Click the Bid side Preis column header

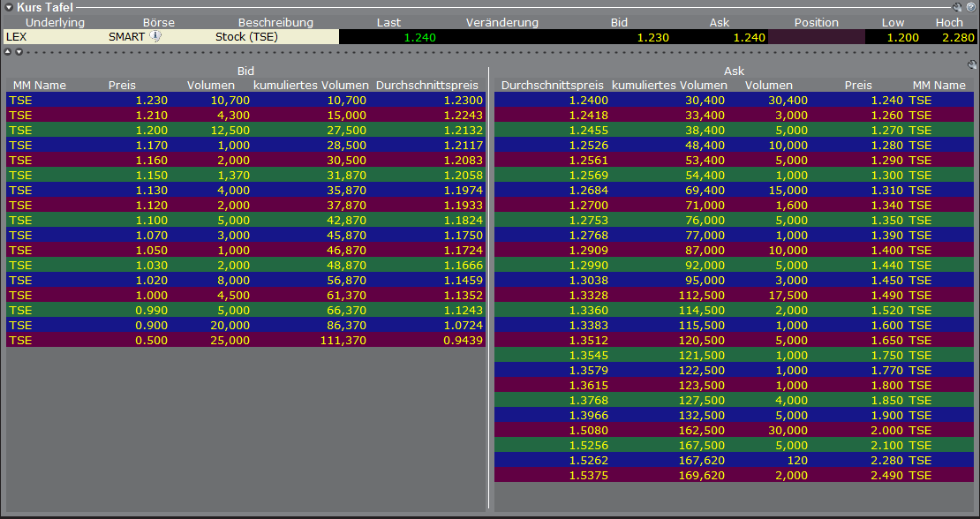122,86
